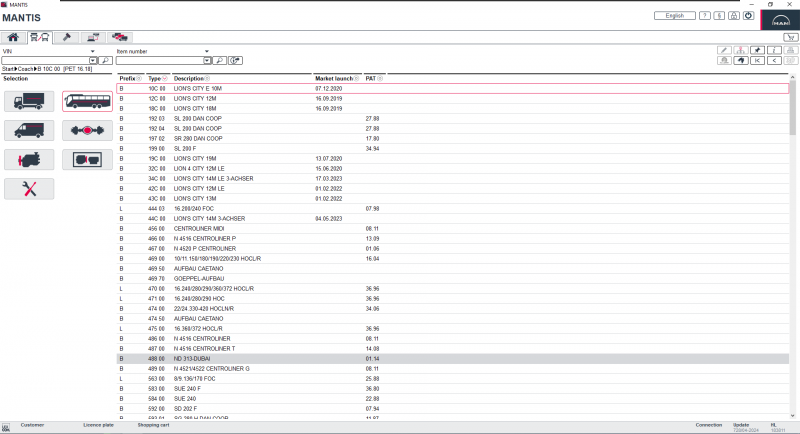This screenshot has width=800, height=434.
Task: Click the Item number search magnifier
Action: coord(219,61)
